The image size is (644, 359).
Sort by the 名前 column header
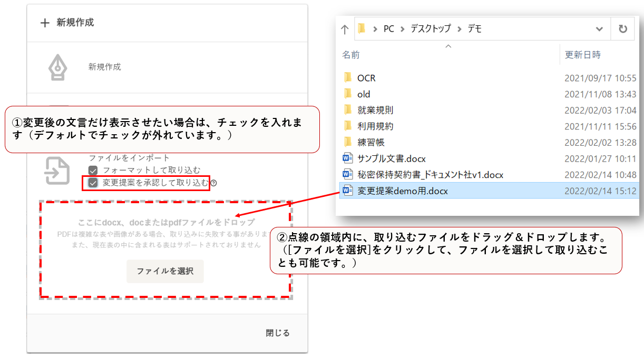point(351,55)
